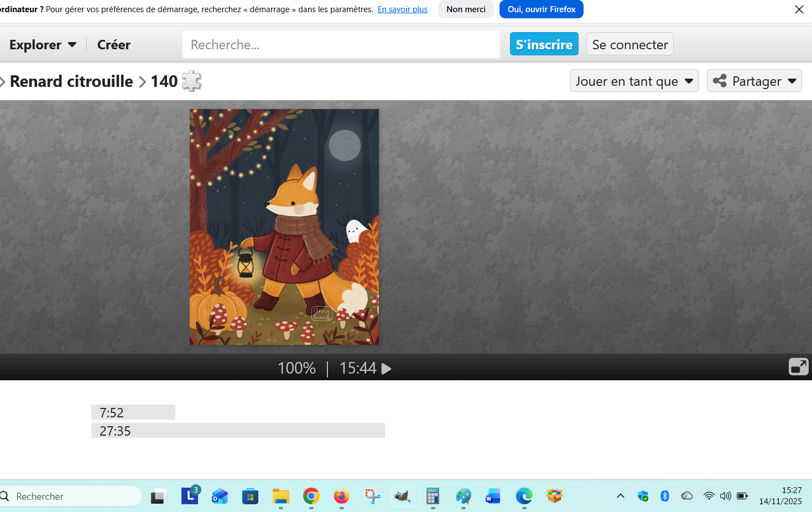
Task: Focus the Rechercher taskbar search box
Action: (x=71, y=496)
